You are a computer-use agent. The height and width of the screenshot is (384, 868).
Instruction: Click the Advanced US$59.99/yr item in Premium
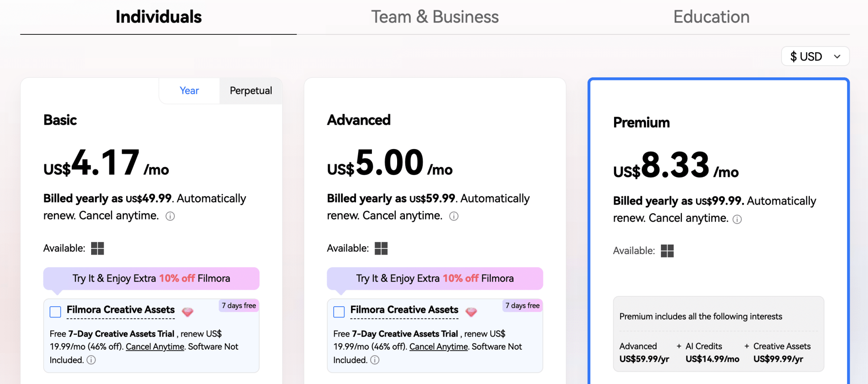click(644, 352)
